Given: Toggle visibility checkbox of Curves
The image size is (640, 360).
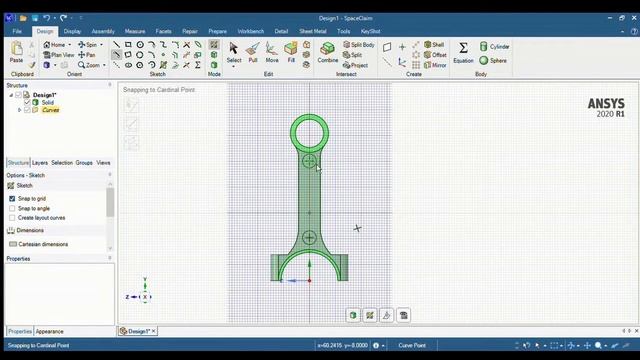Looking at the screenshot, I should [27, 110].
